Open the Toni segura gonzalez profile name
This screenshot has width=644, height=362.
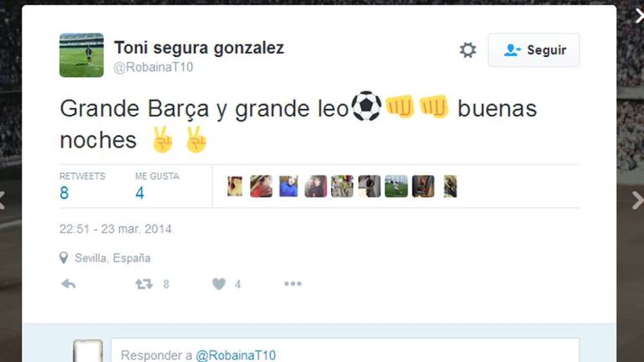[x=199, y=48]
